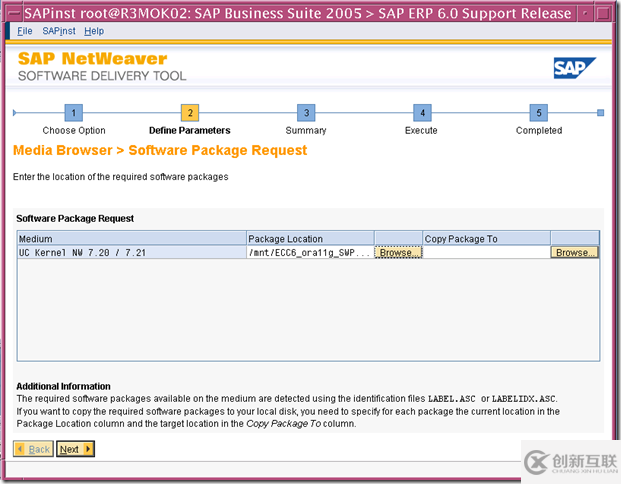Click the SAP logo
Image resolution: width=621 pixels, height=484 pixels.
(574, 68)
